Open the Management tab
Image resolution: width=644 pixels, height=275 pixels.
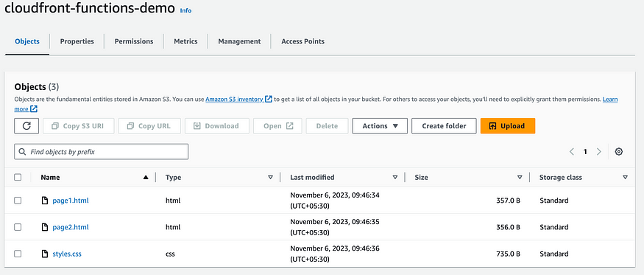(x=239, y=41)
